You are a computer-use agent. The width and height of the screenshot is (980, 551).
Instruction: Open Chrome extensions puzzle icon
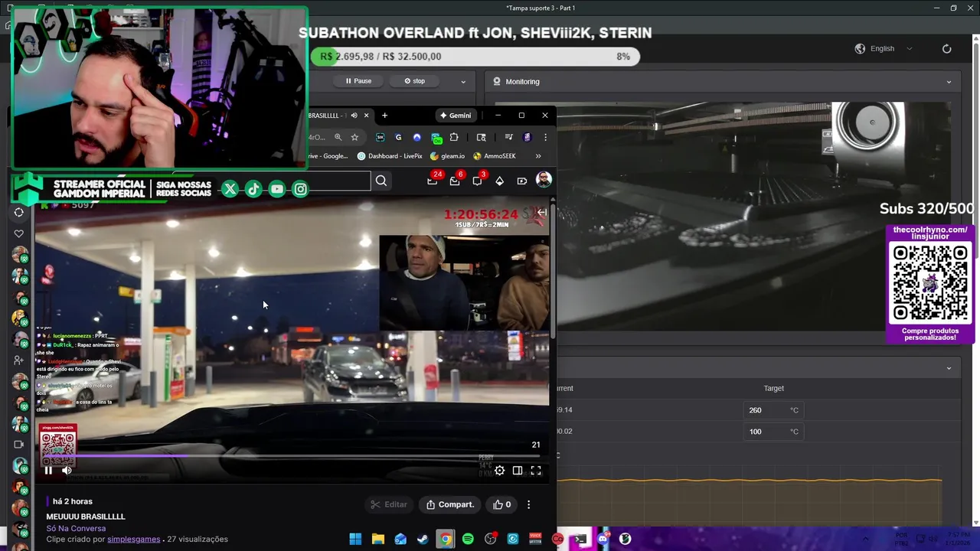(454, 137)
